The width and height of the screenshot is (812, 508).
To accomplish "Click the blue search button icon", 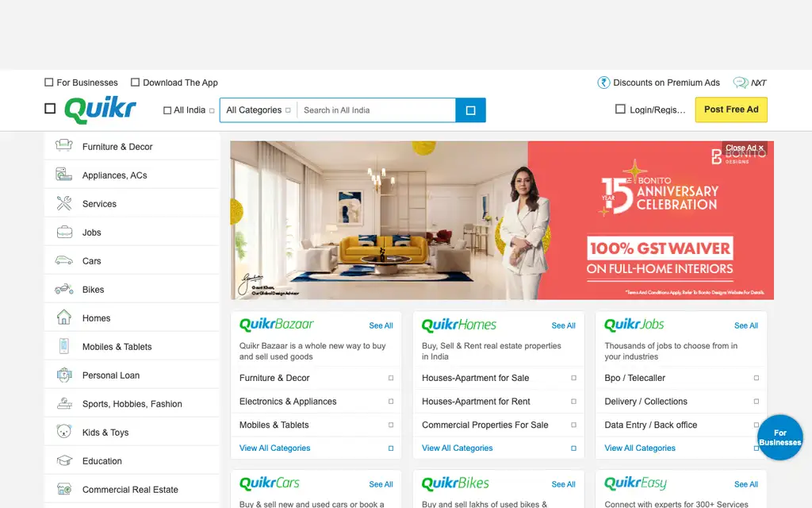I will click(470, 110).
